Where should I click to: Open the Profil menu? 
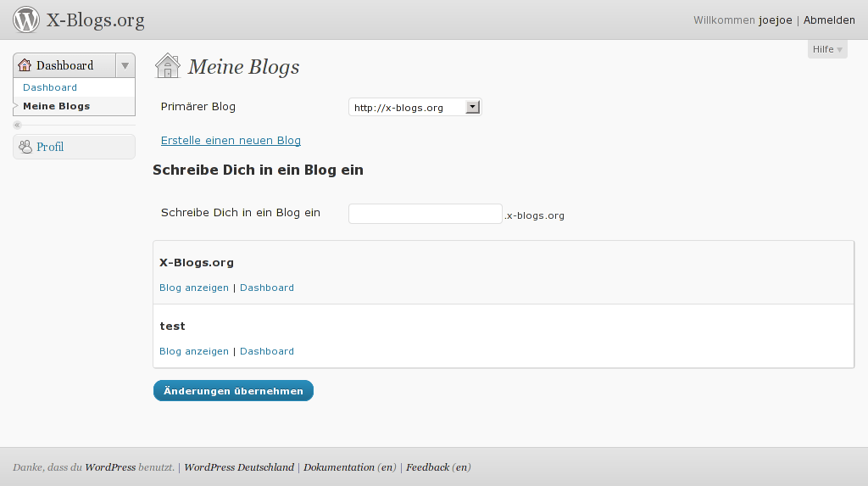coord(75,147)
